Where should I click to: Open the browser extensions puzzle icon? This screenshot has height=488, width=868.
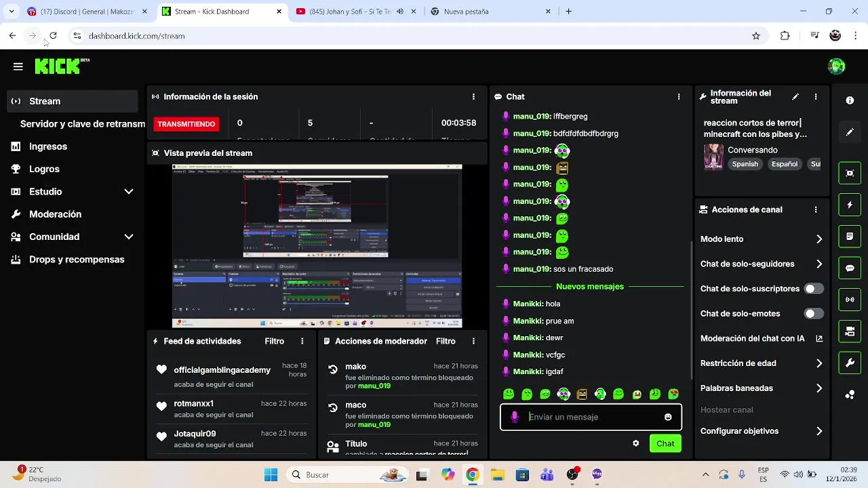[x=785, y=36]
